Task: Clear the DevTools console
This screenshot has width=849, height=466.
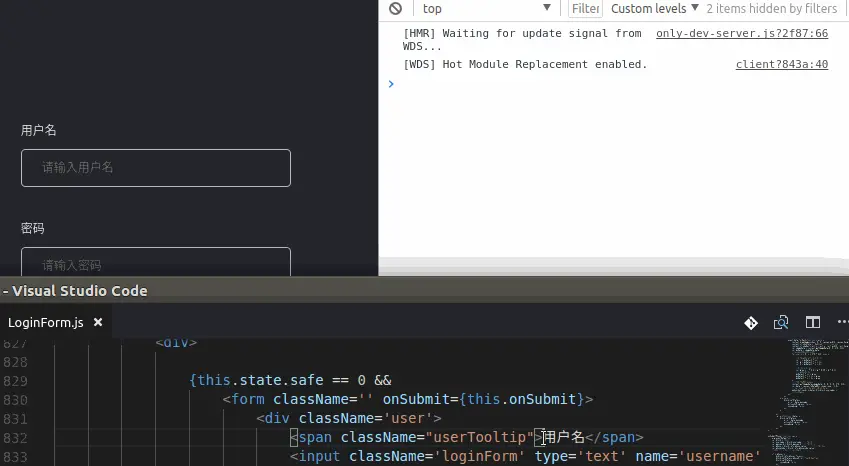Action: 396,8
